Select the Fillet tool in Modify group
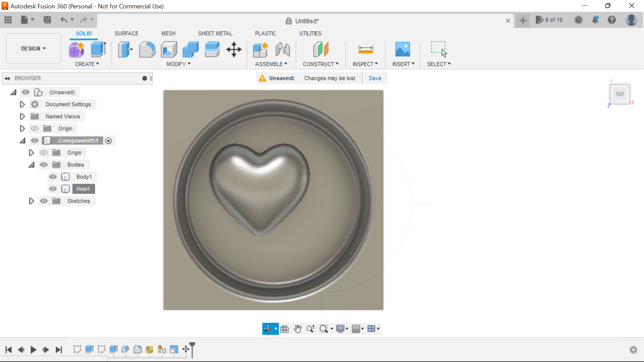 click(x=147, y=49)
